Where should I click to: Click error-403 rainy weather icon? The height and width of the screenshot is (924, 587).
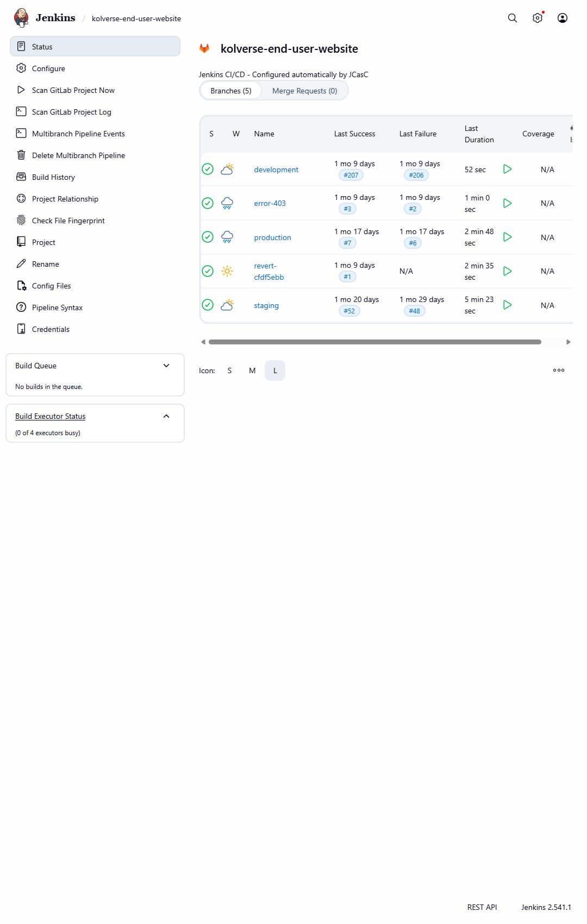(x=227, y=203)
